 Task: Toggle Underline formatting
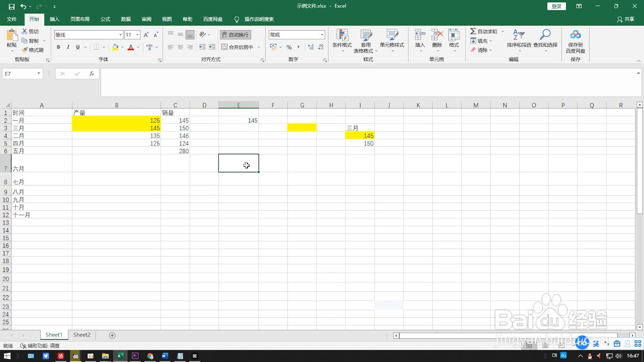click(x=78, y=47)
